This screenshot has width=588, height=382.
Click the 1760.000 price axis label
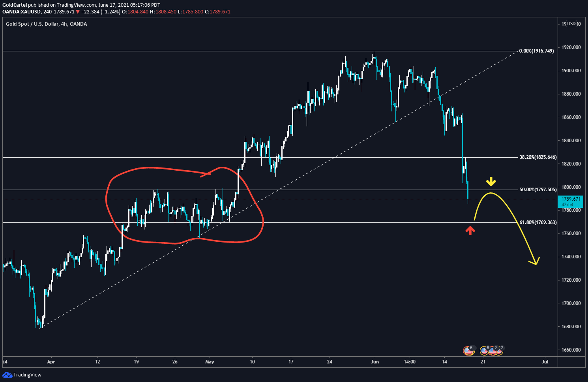tap(571, 233)
